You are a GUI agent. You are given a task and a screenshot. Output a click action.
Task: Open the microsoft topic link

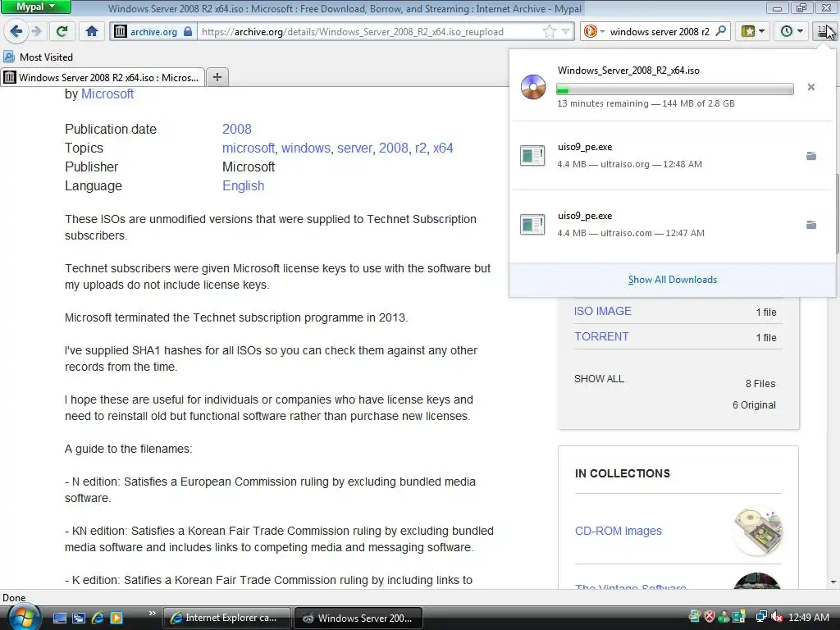249,148
